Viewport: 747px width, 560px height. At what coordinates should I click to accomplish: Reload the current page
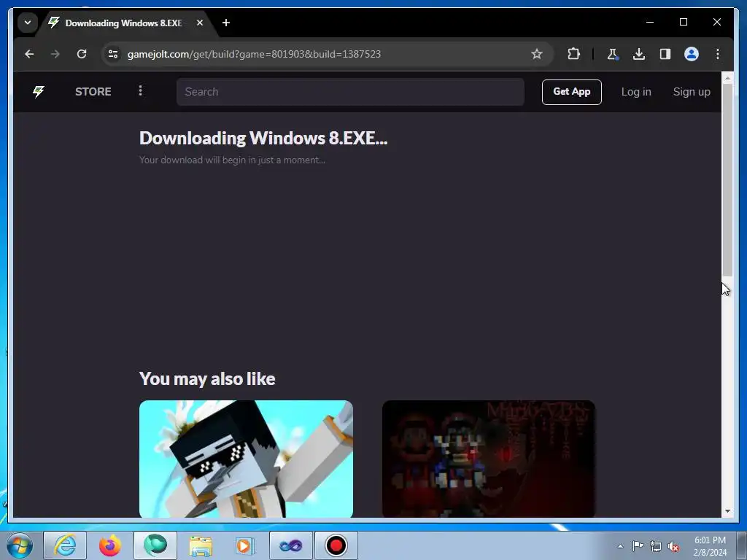tap(82, 54)
